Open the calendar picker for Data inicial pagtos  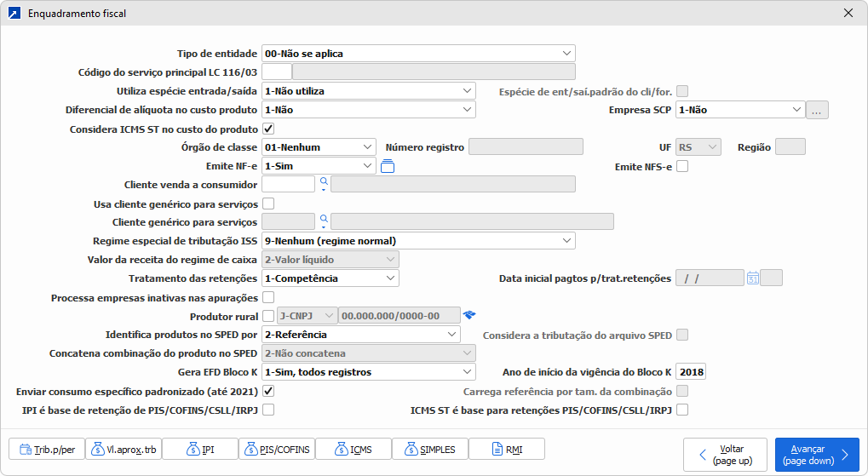[753, 278]
